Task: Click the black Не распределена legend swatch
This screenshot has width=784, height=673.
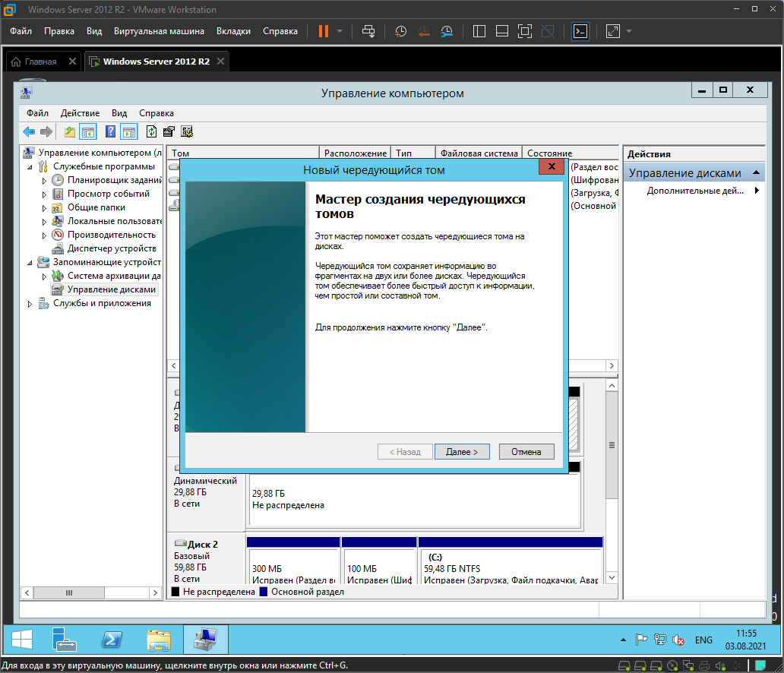Action: (x=175, y=592)
